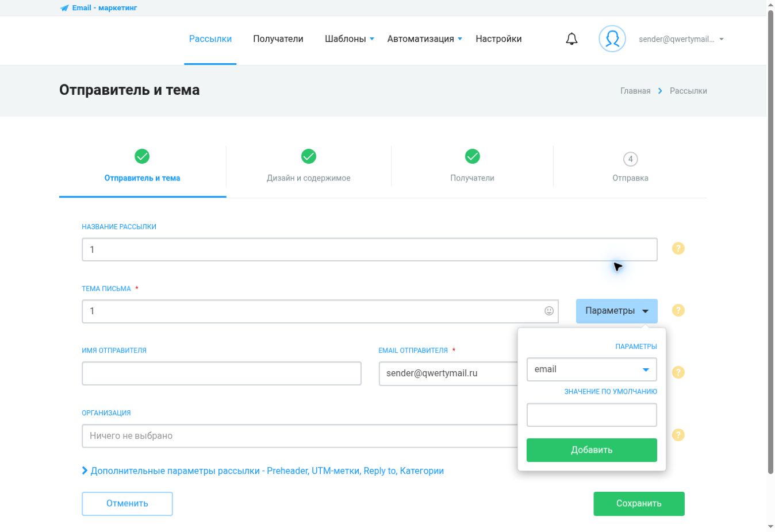775x532 pixels.
Task: Click the Сохранить button
Action: tap(639, 504)
